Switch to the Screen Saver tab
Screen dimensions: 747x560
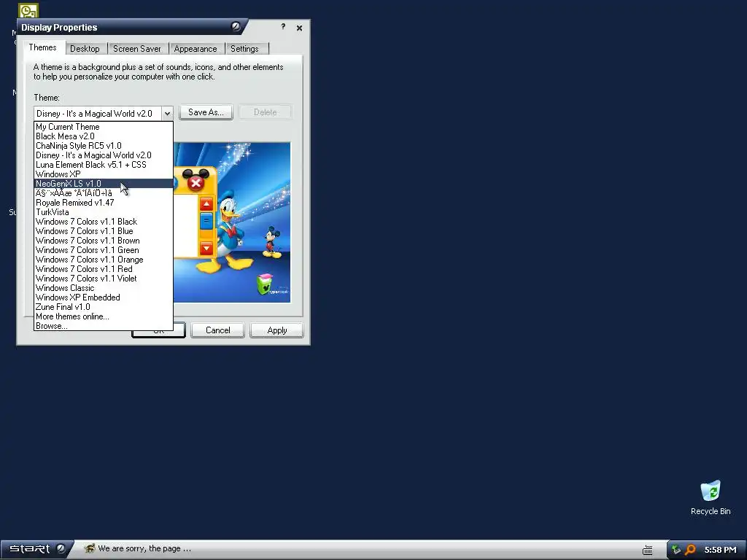(x=136, y=49)
